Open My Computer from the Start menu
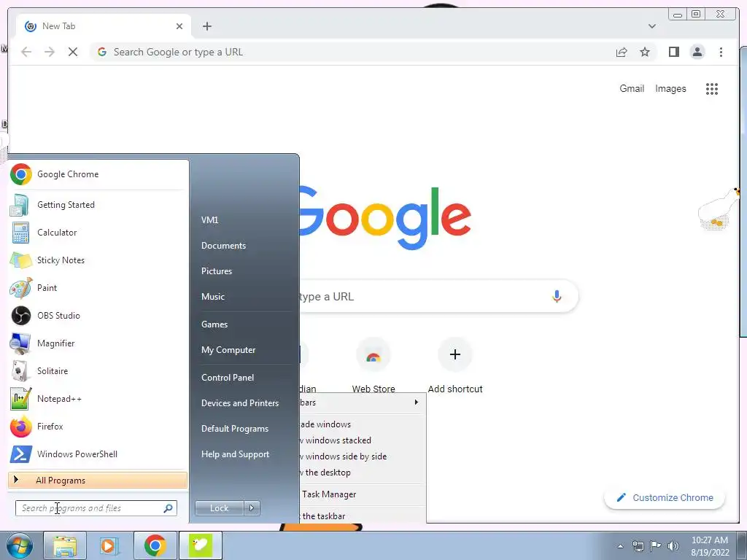The image size is (747, 560). point(228,350)
